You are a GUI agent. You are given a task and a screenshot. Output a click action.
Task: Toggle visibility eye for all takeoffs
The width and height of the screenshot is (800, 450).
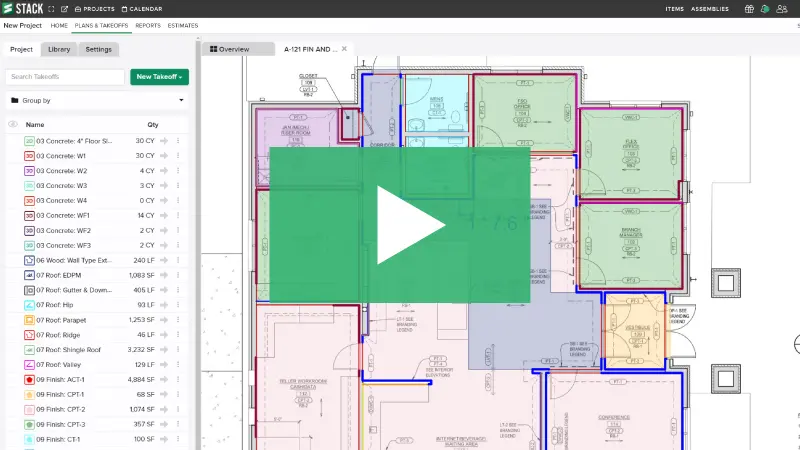click(x=13, y=125)
